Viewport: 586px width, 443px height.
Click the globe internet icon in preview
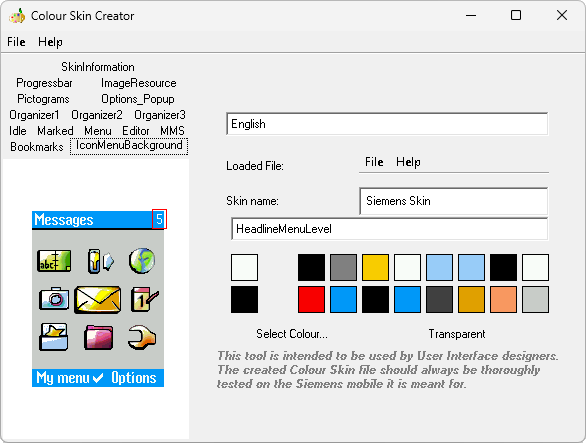click(x=142, y=261)
